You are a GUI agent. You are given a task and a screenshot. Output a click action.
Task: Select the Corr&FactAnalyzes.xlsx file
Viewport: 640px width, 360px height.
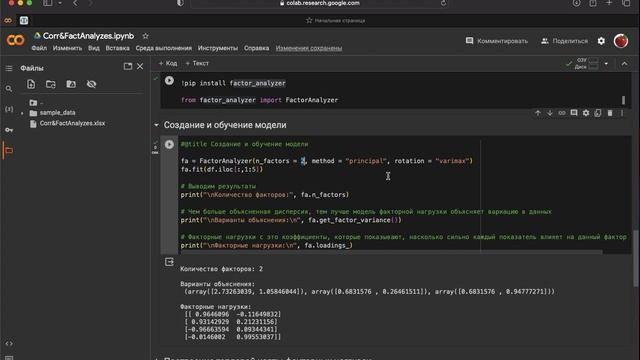pyautogui.click(x=67, y=123)
